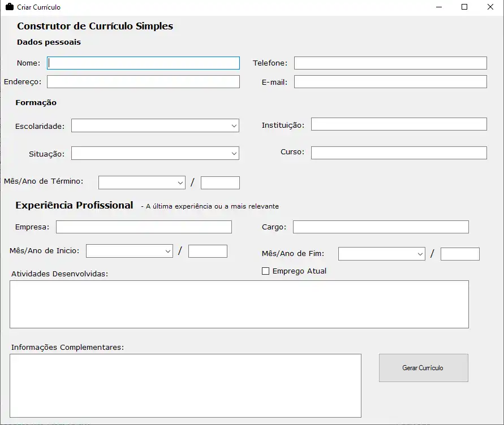Viewport: 504px width, 425px height.
Task: Click into the Telefone field
Action: tap(390, 63)
